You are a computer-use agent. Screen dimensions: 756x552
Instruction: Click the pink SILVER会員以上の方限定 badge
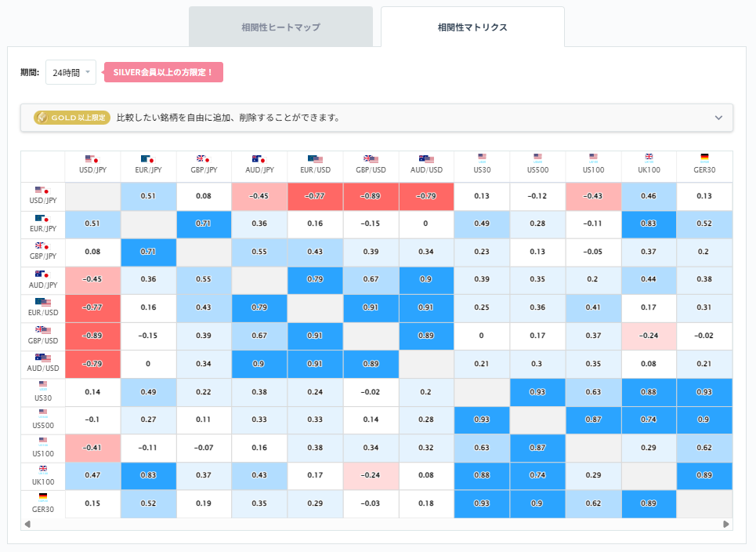pos(163,71)
